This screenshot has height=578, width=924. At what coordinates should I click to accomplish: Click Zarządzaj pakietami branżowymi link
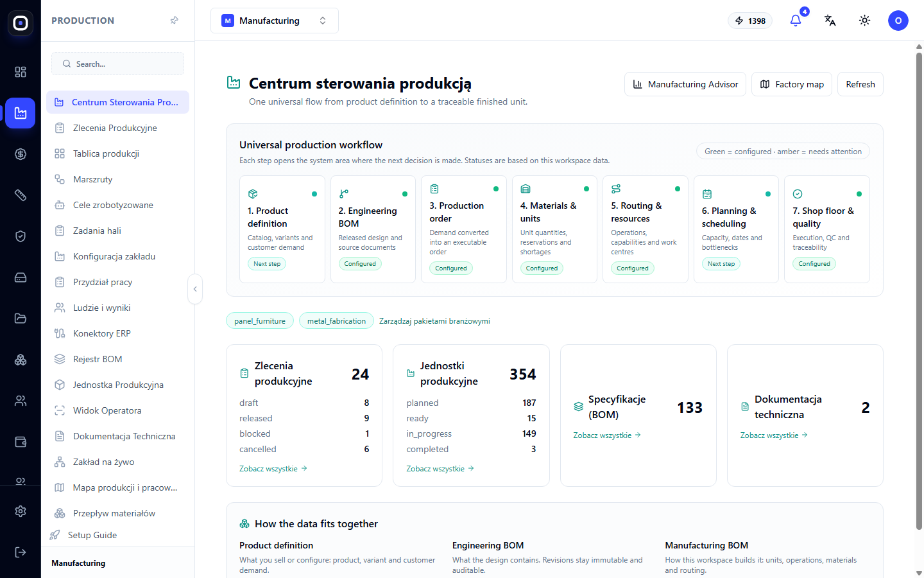pos(434,321)
